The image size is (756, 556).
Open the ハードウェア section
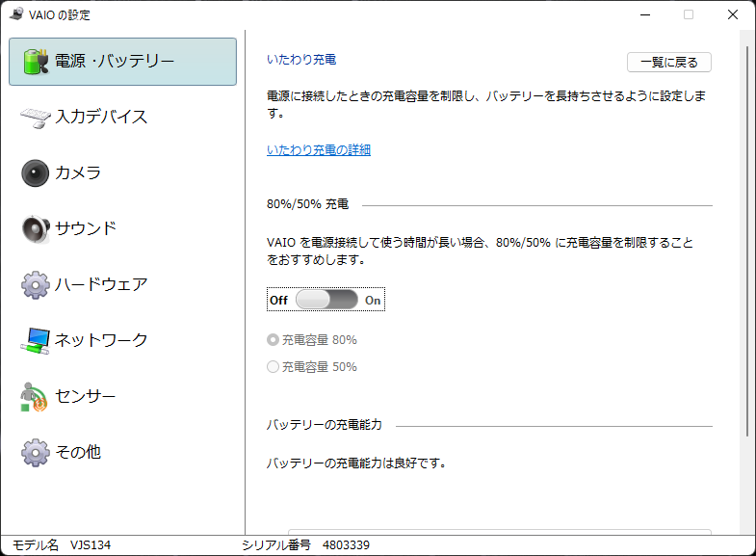pos(122,285)
